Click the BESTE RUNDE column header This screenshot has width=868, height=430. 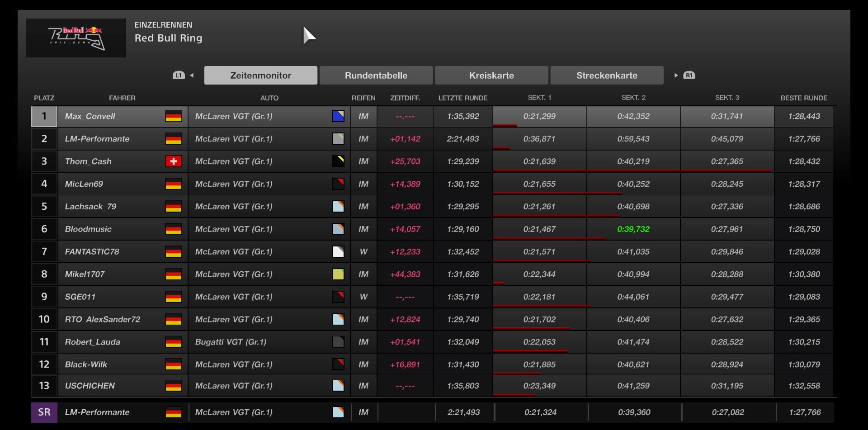[x=803, y=98]
